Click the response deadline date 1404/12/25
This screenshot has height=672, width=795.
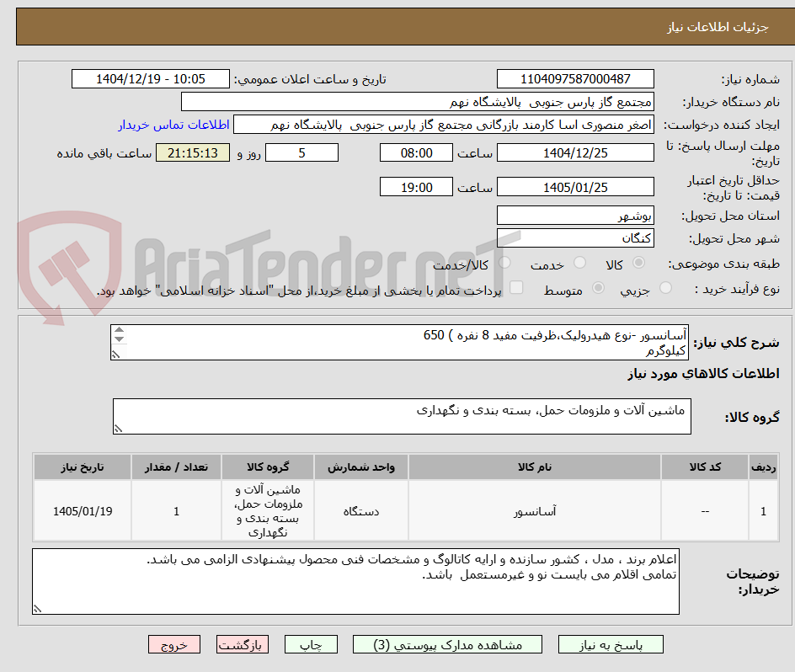click(575, 152)
